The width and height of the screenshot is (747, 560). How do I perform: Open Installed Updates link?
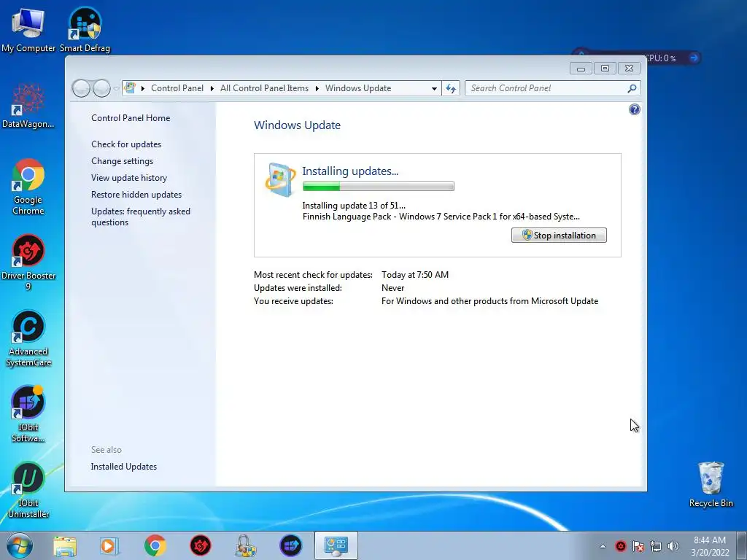click(x=124, y=467)
